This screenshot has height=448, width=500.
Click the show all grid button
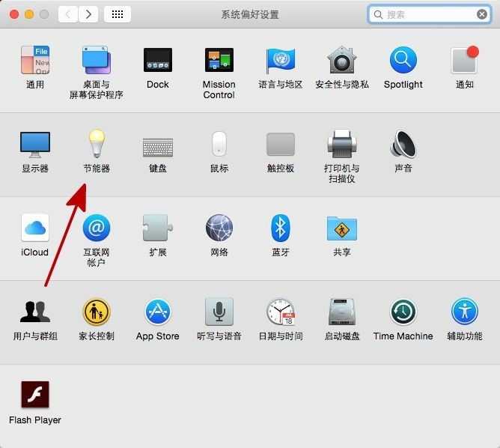118,14
